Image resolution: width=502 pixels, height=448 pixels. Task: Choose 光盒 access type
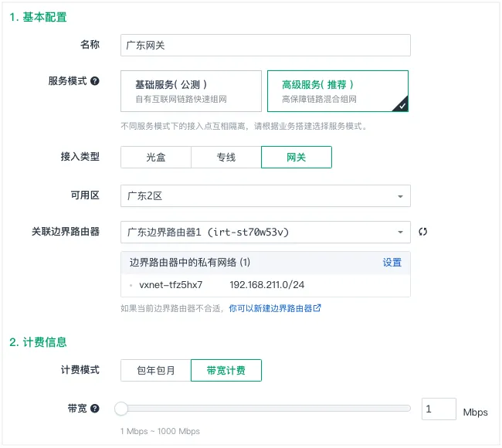click(156, 157)
